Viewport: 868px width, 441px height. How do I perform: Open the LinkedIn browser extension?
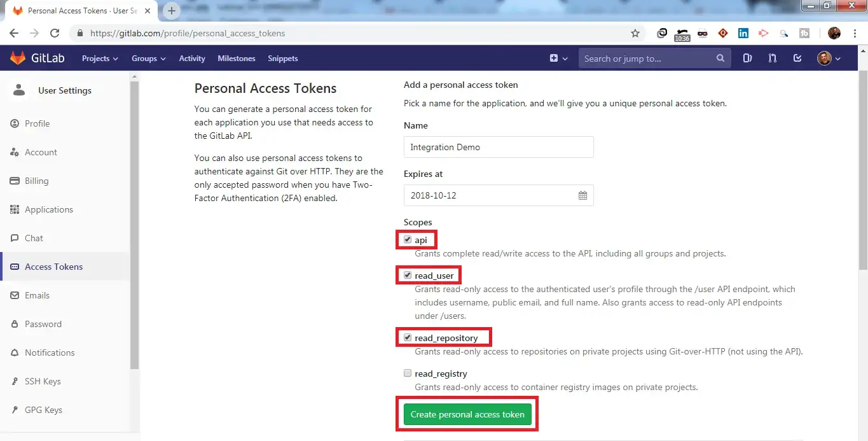pyautogui.click(x=743, y=33)
